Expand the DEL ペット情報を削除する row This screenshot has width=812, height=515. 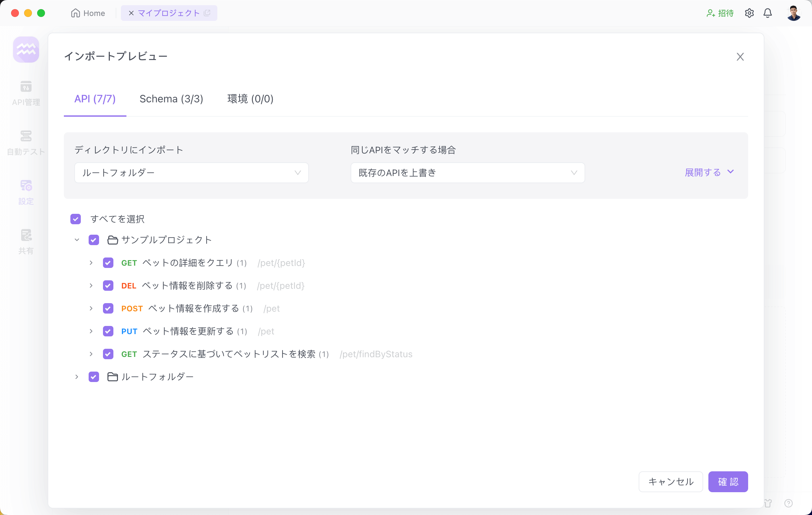click(x=91, y=286)
